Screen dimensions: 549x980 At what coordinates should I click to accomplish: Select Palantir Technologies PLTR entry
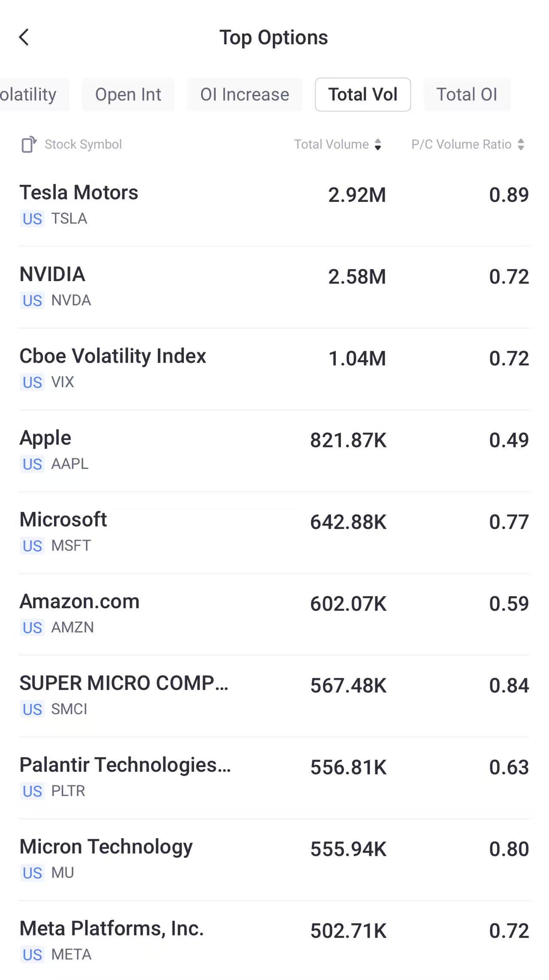(274, 777)
